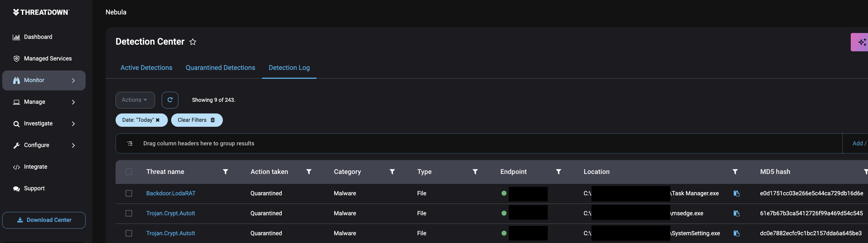Favorite Detection Center with star icon
Viewport: 868px width, 243px height.
pos(193,42)
